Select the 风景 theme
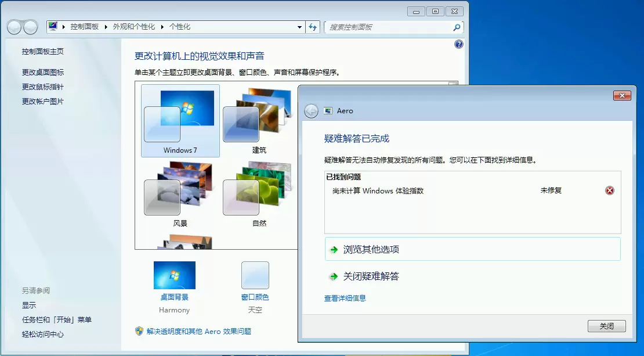 coord(180,194)
